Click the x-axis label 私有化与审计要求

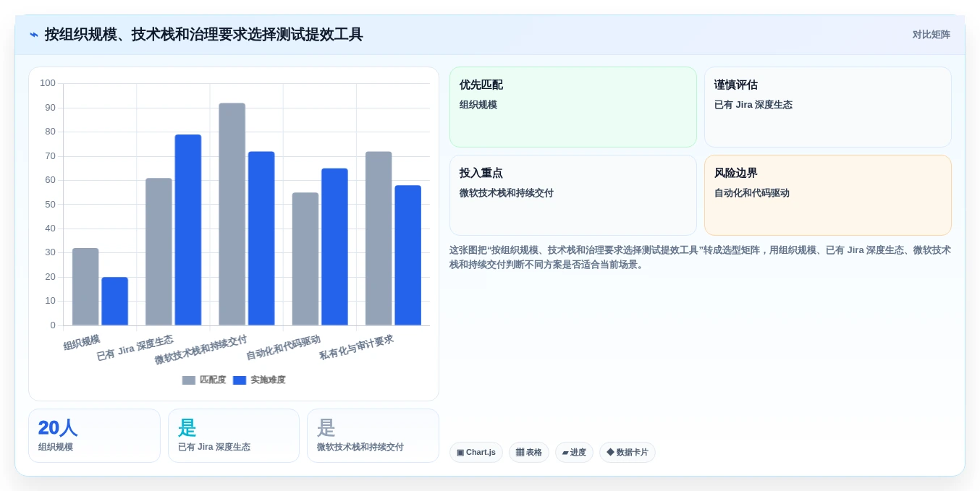tap(356, 348)
